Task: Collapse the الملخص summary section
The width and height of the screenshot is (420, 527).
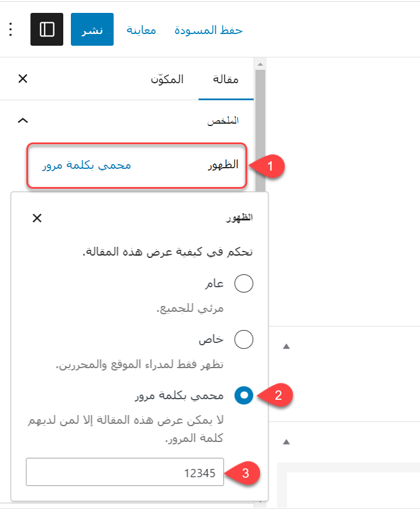Action: (x=23, y=121)
